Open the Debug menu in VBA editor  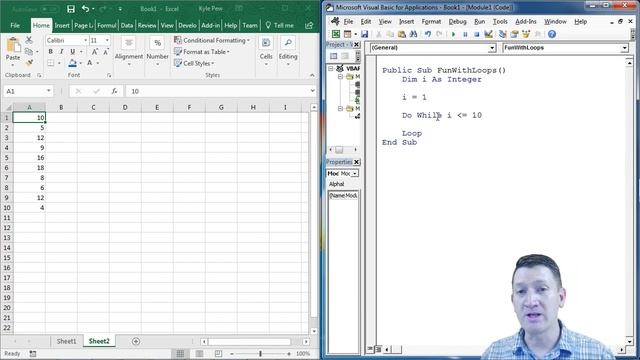click(x=457, y=22)
